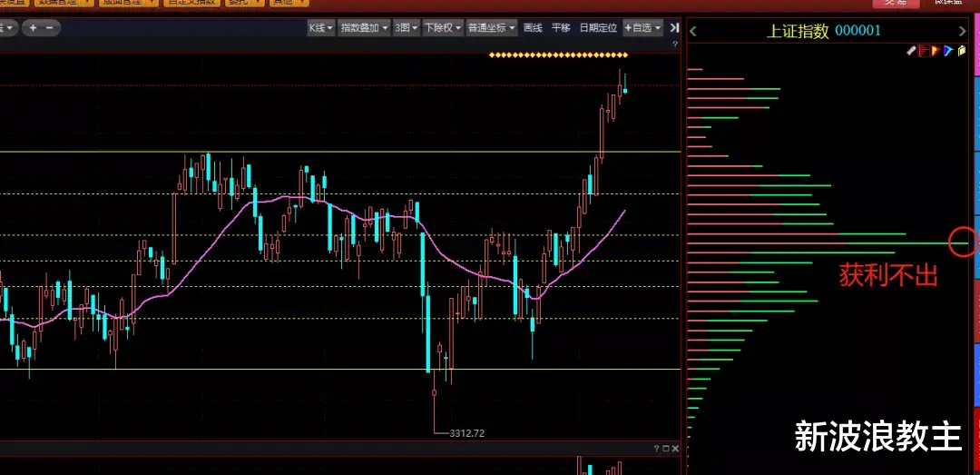Close the volume sub-chart panel

click(x=674, y=449)
